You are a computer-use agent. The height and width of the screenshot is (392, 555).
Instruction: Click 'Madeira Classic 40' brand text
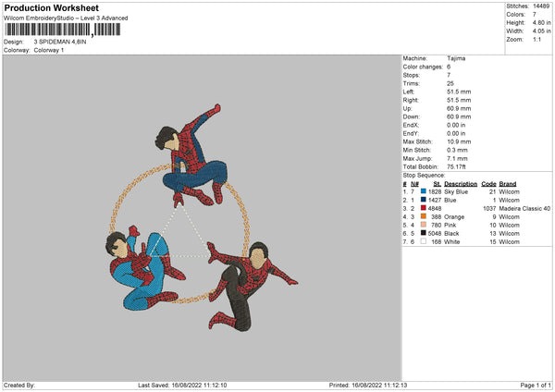pos(524,209)
